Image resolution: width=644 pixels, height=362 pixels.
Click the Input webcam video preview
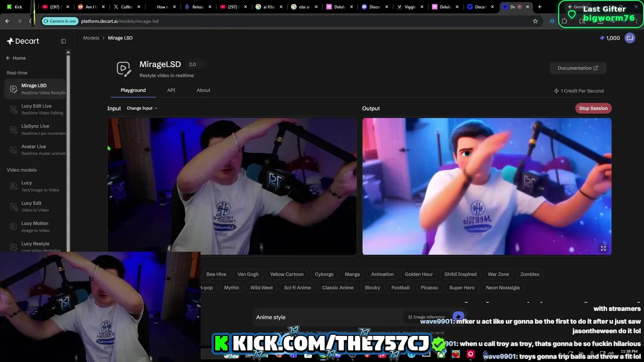click(232, 187)
